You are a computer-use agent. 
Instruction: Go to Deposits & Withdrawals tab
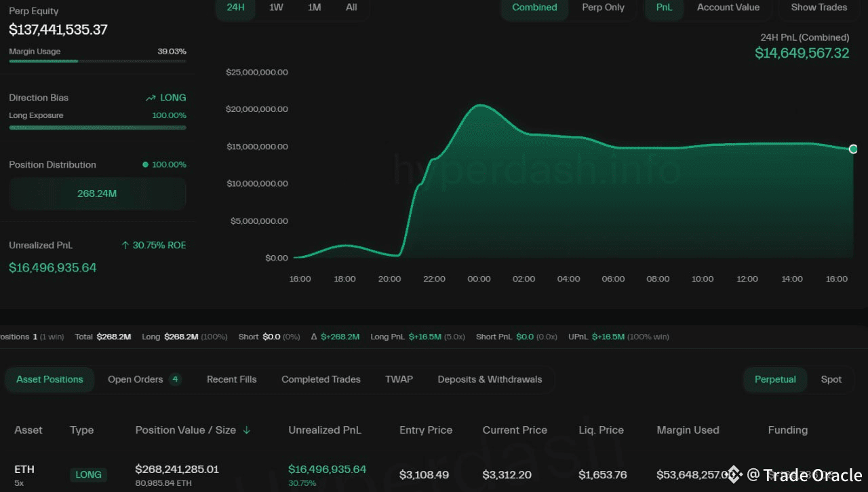pyautogui.click(x=490, y=379)
